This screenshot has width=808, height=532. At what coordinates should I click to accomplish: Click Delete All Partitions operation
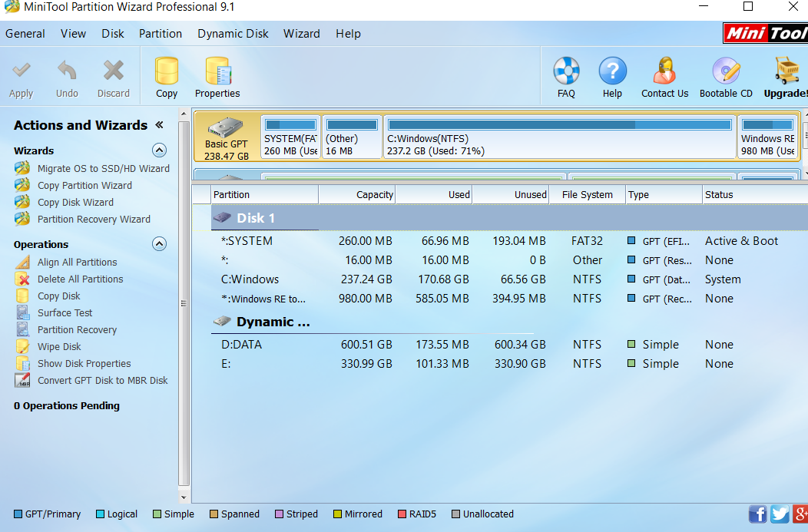(x=80, y=279)
